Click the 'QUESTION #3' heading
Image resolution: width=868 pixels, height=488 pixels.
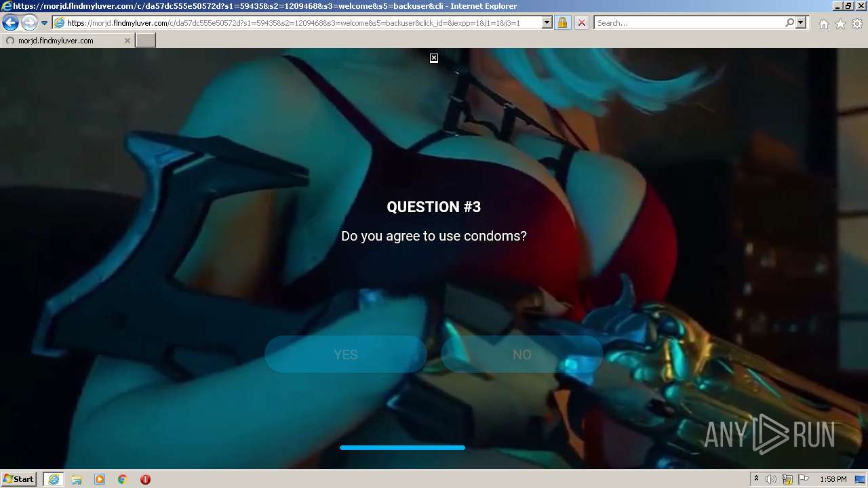(x=434, y=207)
